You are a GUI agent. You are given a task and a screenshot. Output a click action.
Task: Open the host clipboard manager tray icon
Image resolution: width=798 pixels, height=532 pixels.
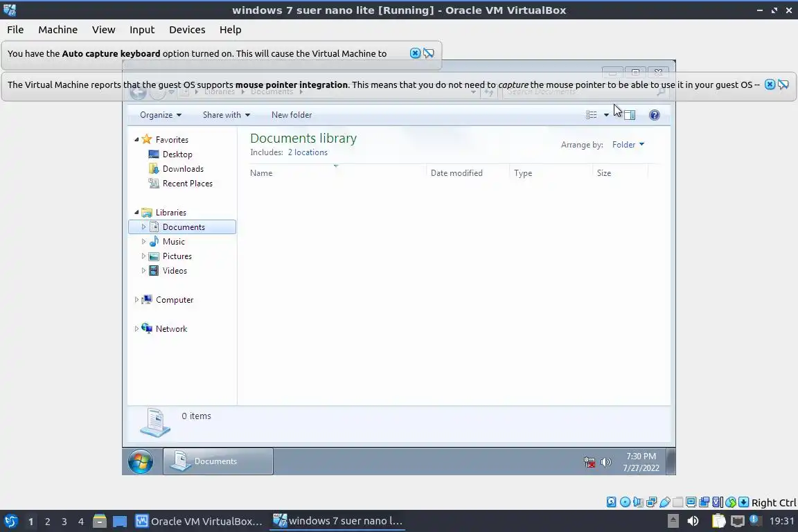pyautogui.click(x=718, y=521)
